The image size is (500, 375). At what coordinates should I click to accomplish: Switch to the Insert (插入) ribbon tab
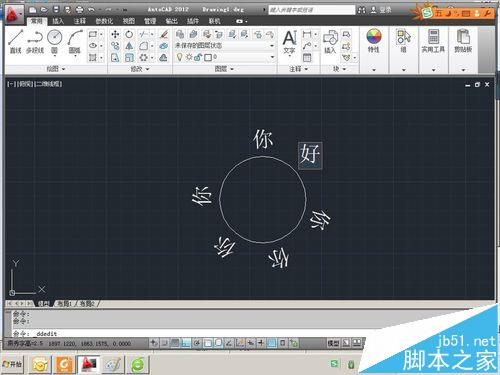coord(58,21)
